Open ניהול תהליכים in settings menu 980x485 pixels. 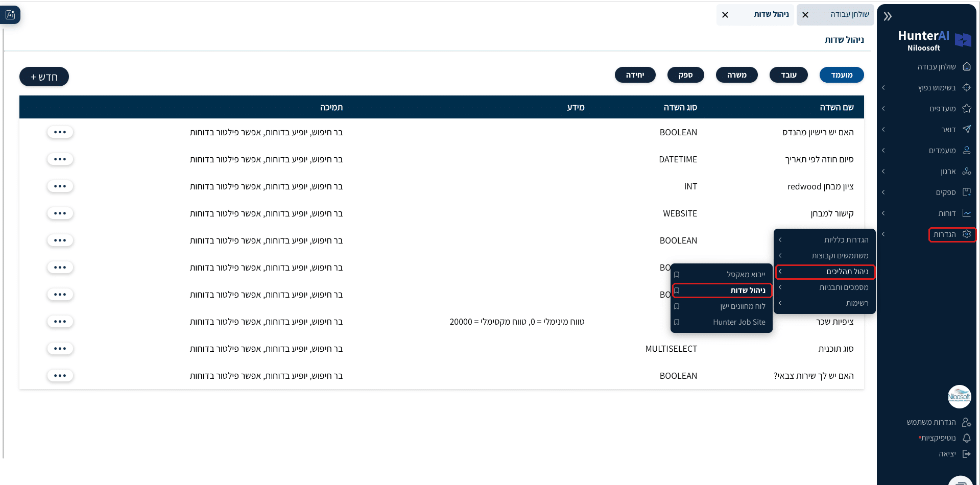(x=824, y=272)
